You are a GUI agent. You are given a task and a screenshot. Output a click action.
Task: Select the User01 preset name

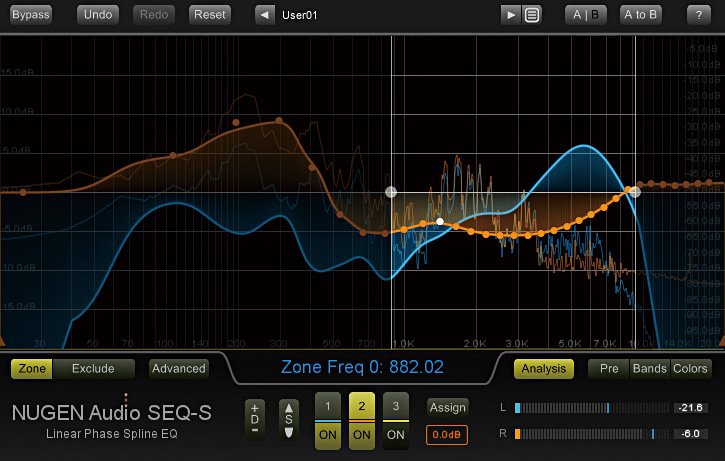point(300,15)
